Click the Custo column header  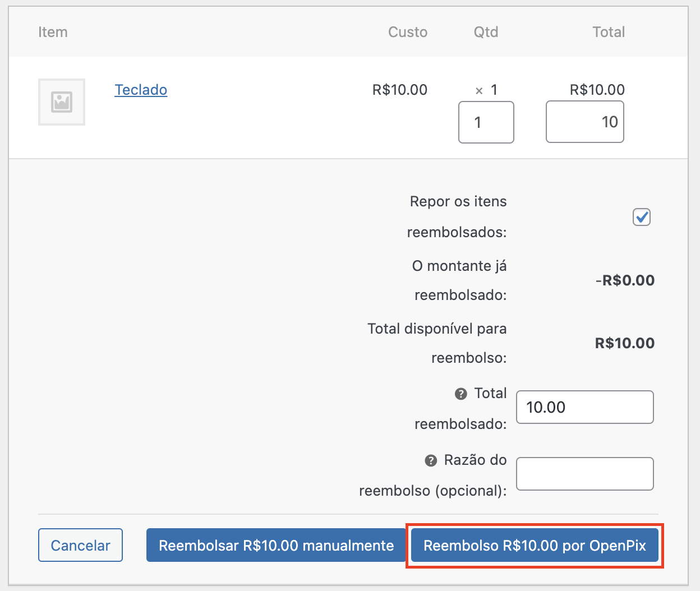(x=407, y=32)
